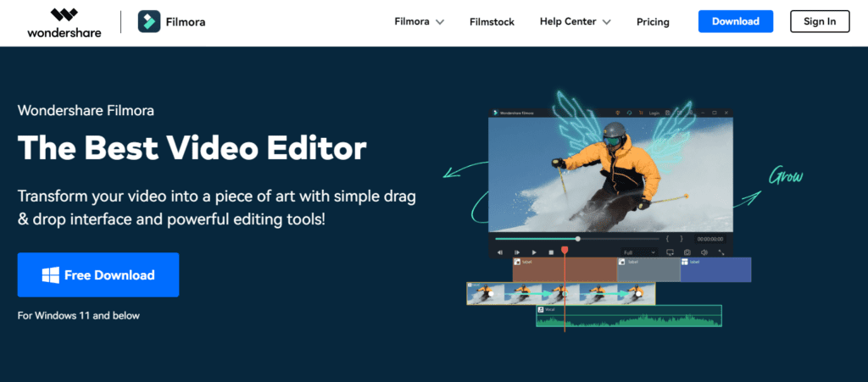Click the Sign In button
This screenshot has width=868, height=382.
click(x=820, y=21)
